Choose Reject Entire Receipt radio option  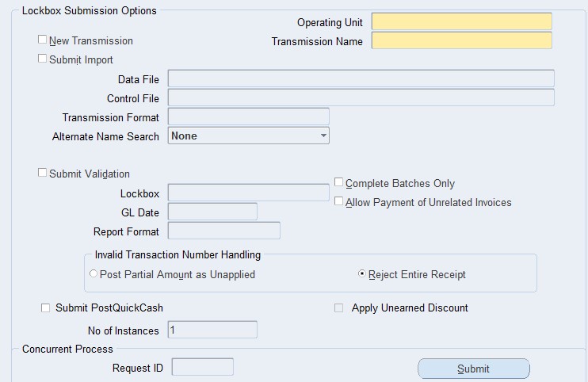(362, 274)
